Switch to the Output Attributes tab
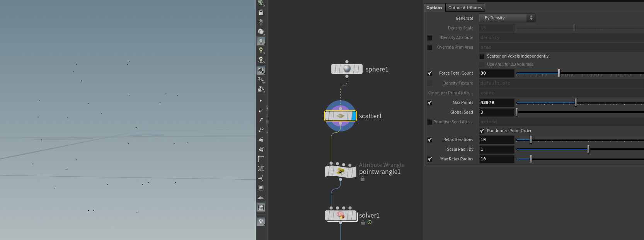644x240 pixels. 465,8
